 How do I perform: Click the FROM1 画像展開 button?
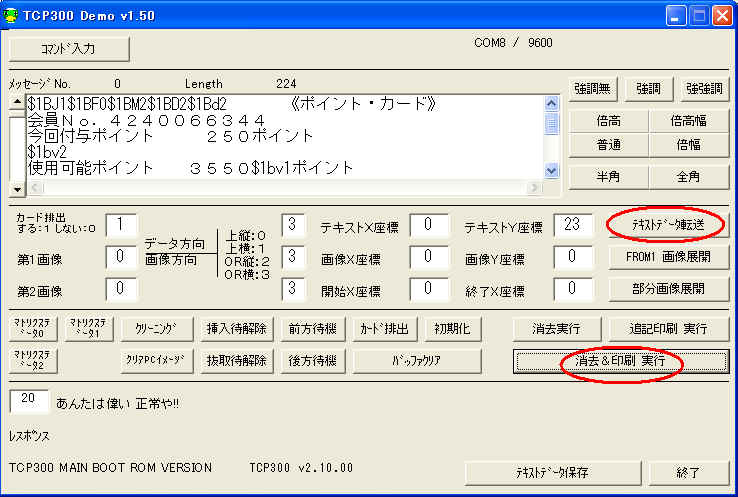668,257
